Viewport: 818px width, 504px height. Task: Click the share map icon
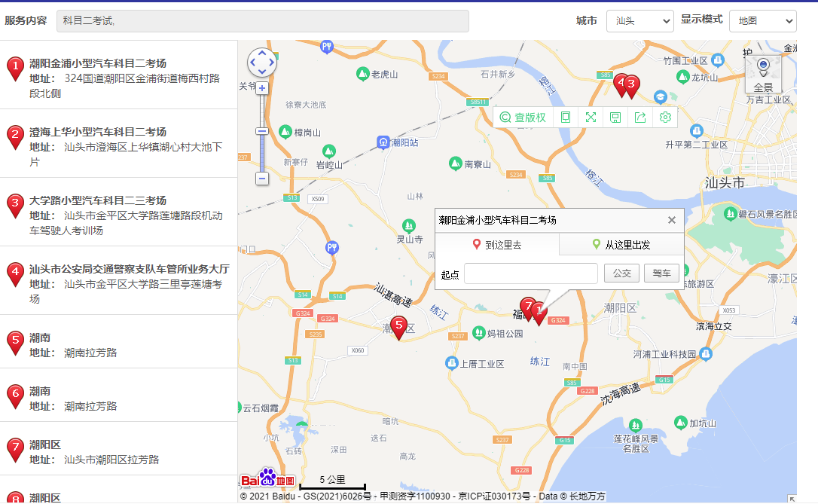pos(639,117)
